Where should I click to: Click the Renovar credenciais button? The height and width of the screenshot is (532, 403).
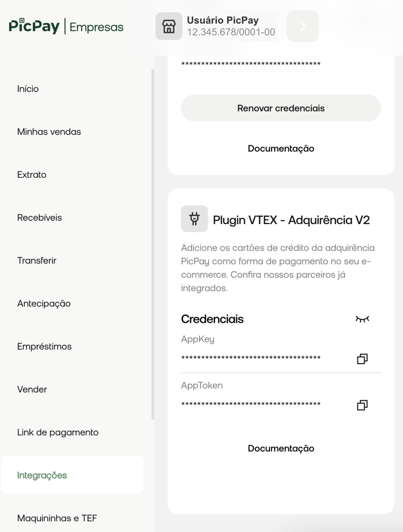[281, 108]
